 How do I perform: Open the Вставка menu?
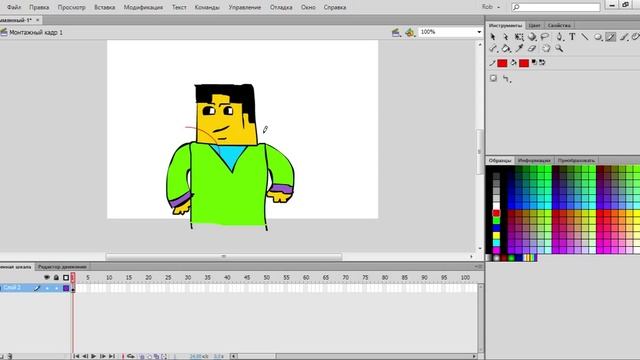[x=104, y=7]
